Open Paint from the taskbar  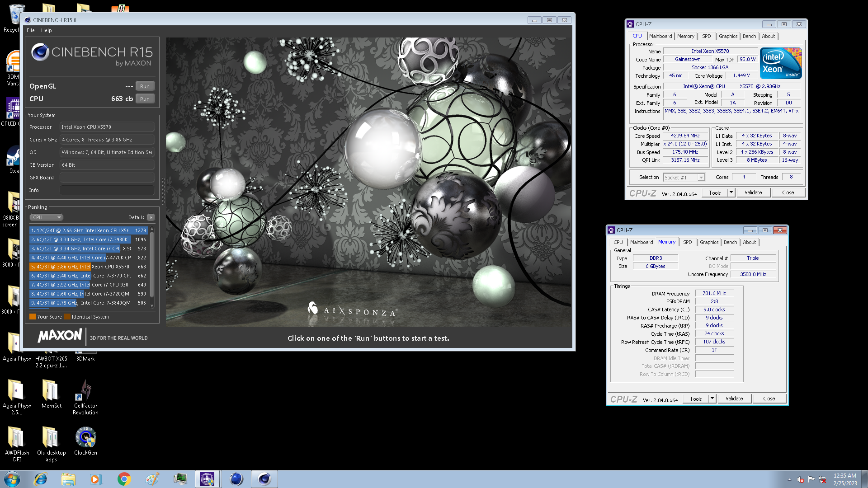(x=152, y=479)
